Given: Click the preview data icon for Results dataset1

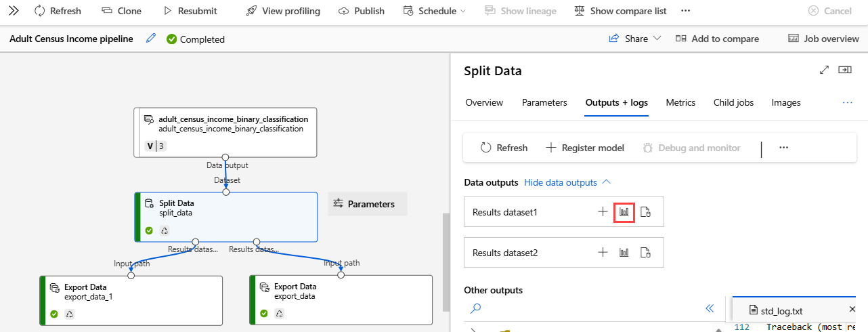Looking at the screenshot, I should [x=624, y=212].
